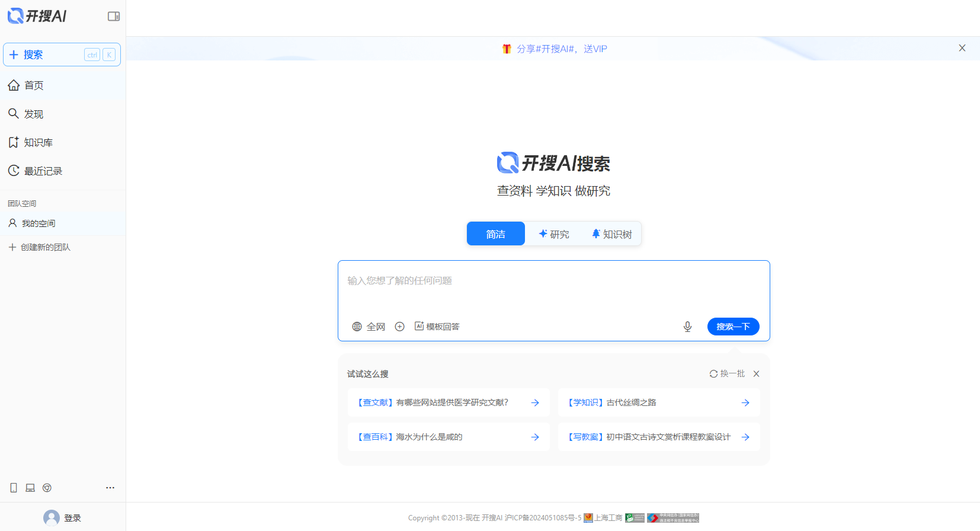Click the home icon beside 首页
Viewport: 980px width, 531px height.
tap(14, 85)
